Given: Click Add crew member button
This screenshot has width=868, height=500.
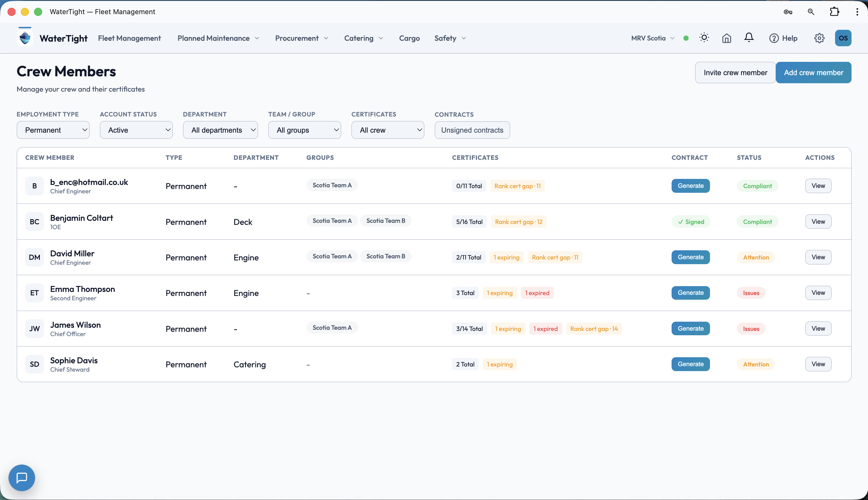Looking at the screenshot, I should 813,73.
